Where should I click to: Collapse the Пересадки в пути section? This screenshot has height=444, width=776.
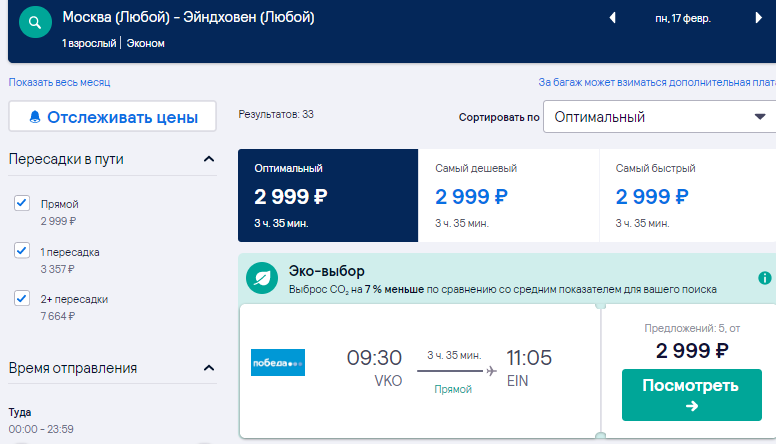point(209,159)
